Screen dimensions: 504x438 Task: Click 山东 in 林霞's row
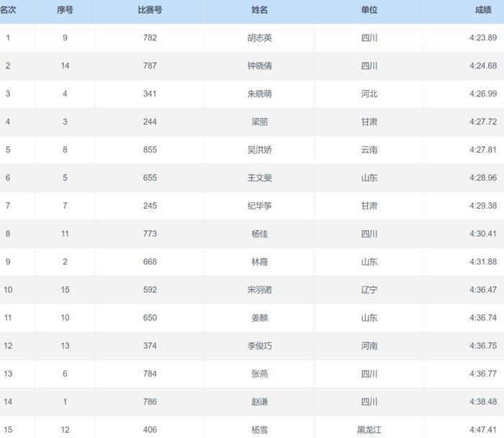pyautogui.click(x=369, y=262)
